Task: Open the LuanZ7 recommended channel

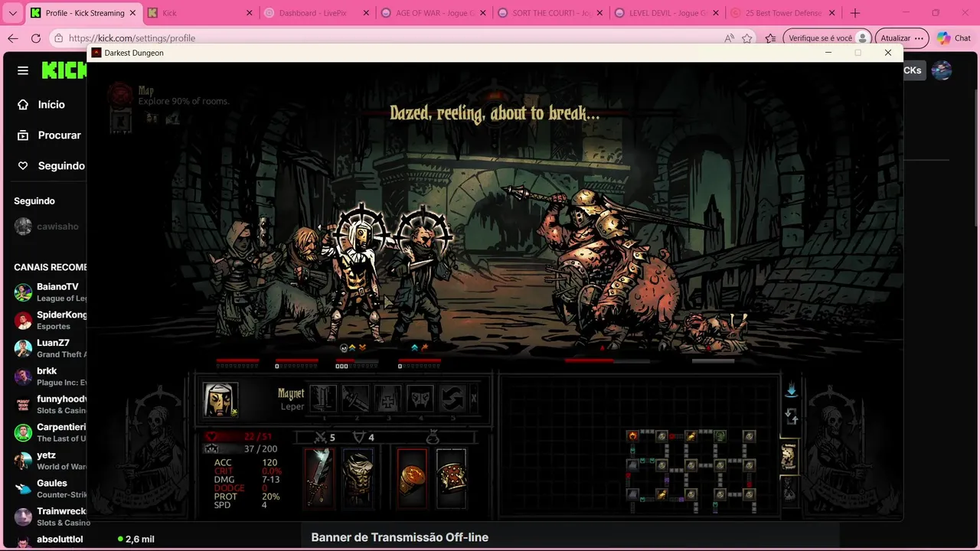Action: pos(49,348)
